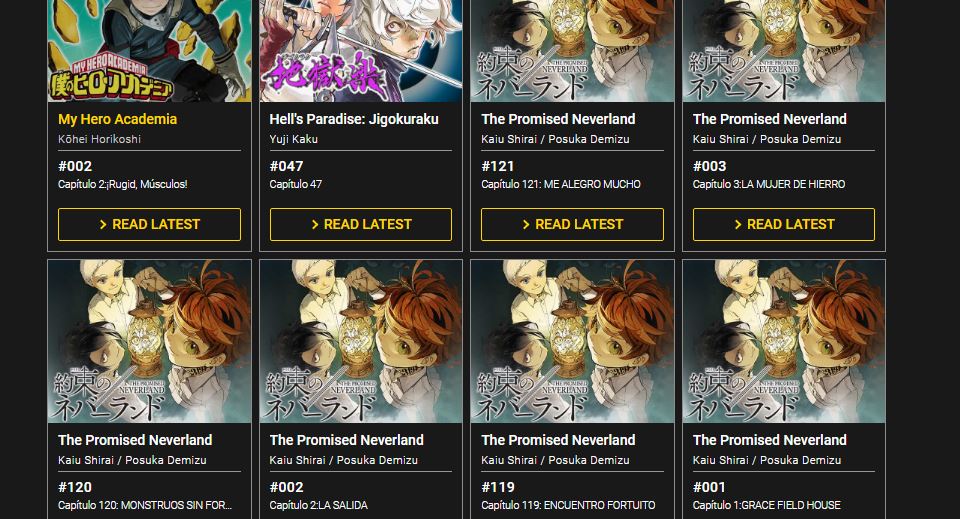Viewport: 960px width, 519px height.
Task: Open Promised Neverland cover above chapter #120
Action: tap(149, 342)
